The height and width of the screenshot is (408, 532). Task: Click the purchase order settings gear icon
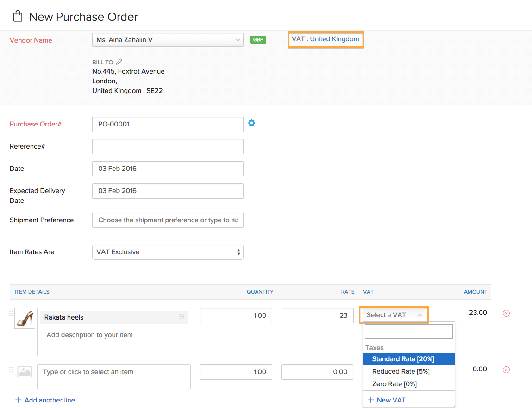(x=251, y=123)
